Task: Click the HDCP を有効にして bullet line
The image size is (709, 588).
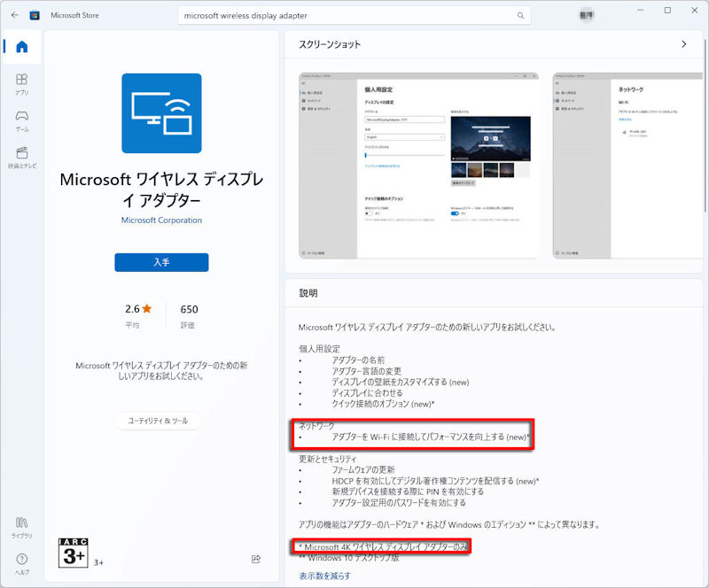Action: point(435,481)
